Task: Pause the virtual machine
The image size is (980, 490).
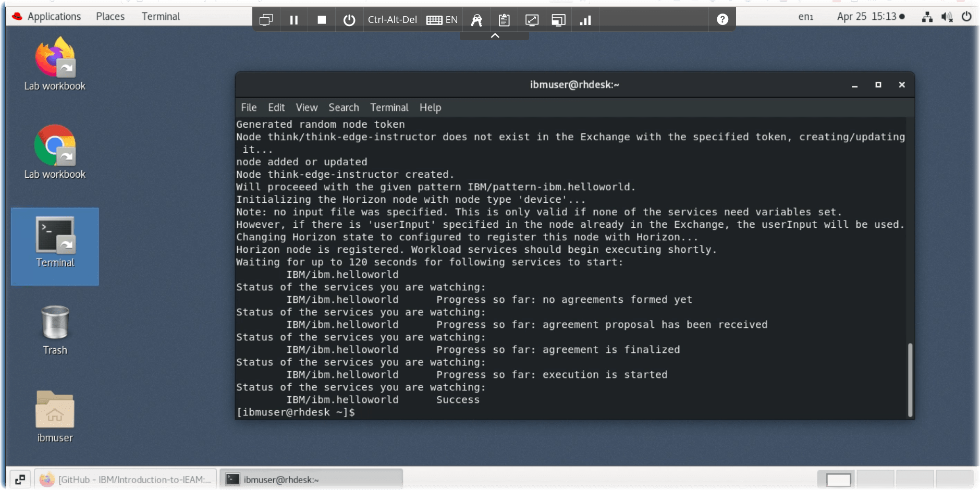Action: coord(294,20)
